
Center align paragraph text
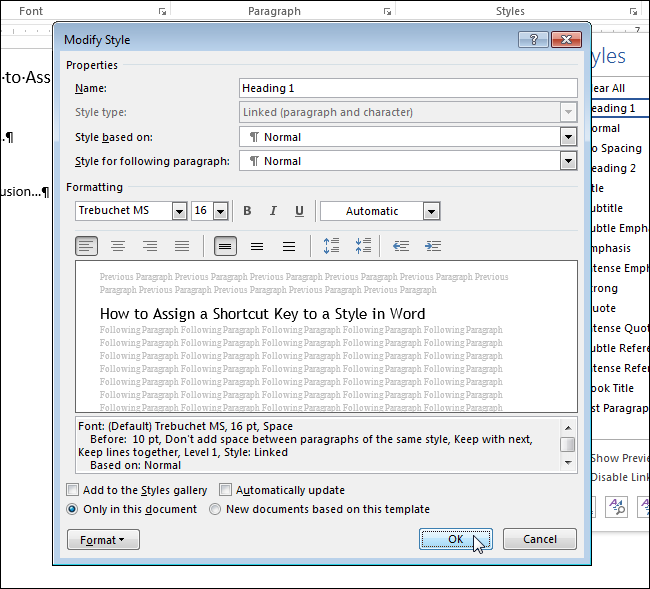pos(118,246)
